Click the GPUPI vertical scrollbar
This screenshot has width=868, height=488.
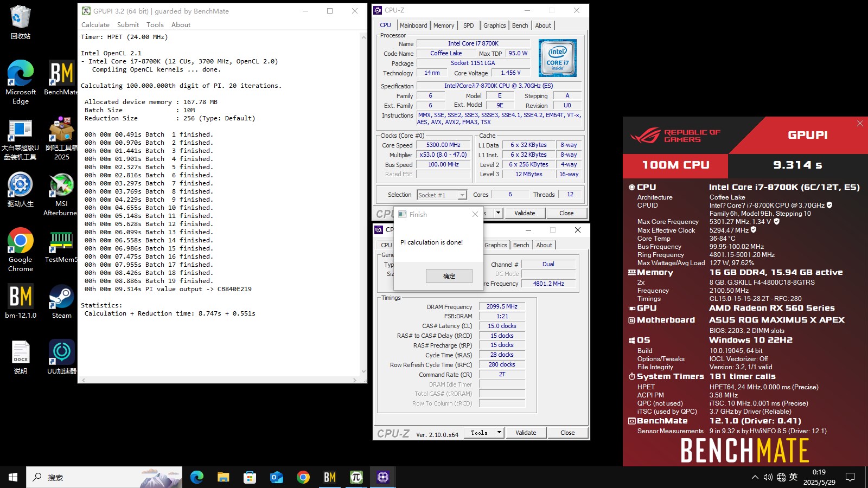(363, 203)
